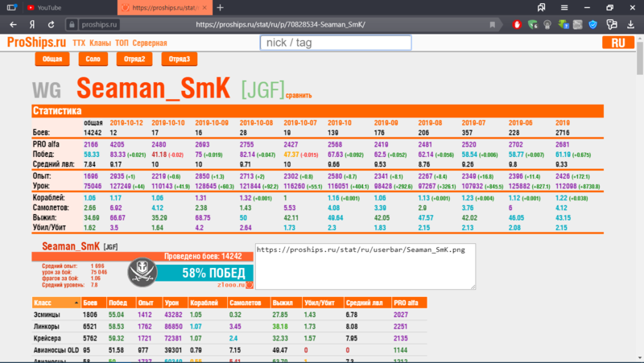Open the bookmarks collections icon in title bar
This screenshot has width=644, height=363.
click(x=541, y=7)
